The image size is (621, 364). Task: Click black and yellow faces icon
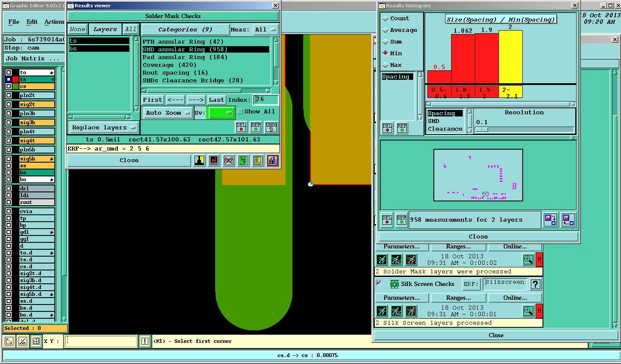199,160
